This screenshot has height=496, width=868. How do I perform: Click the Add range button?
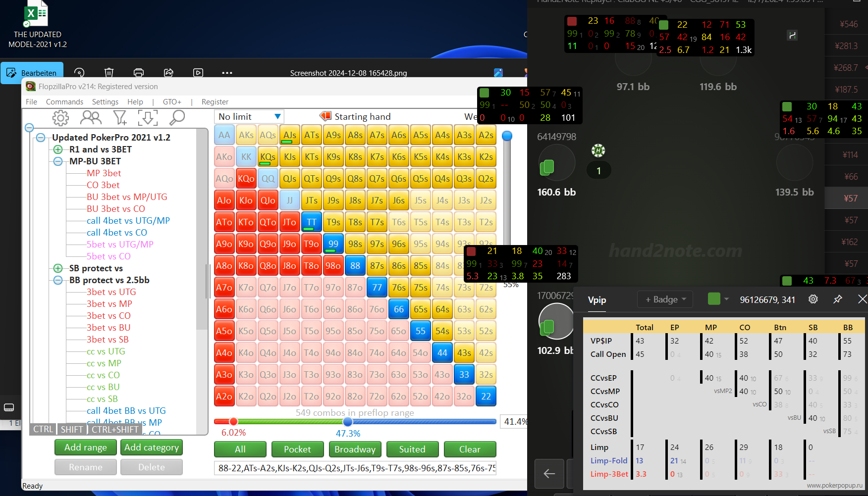pyautogui.click(x=86, y=447)
